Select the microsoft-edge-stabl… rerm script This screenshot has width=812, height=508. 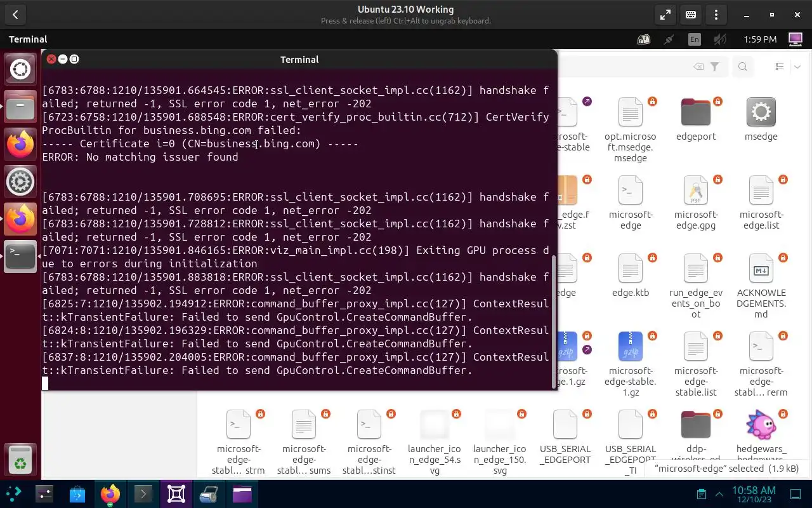coord(761,347)
